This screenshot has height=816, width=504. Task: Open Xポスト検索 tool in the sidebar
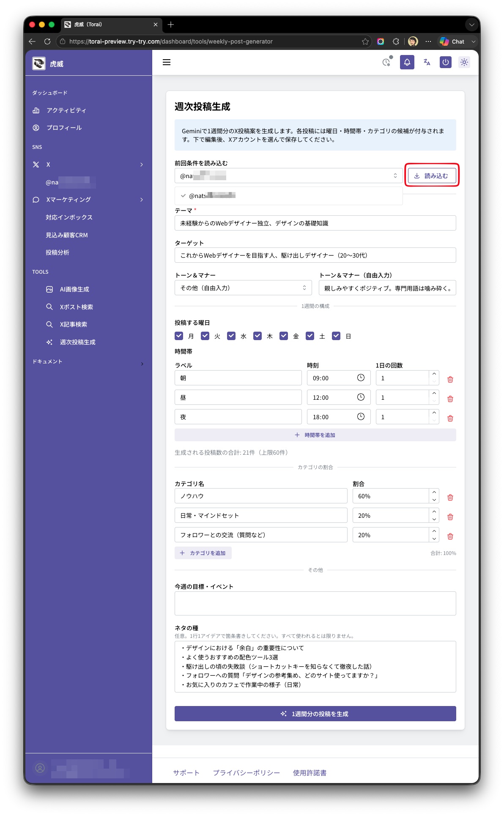point(76,307)
